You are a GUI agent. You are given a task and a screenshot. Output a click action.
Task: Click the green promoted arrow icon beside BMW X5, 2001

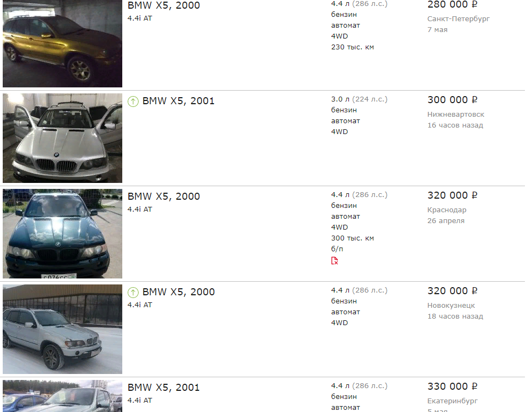click(133, 102)
